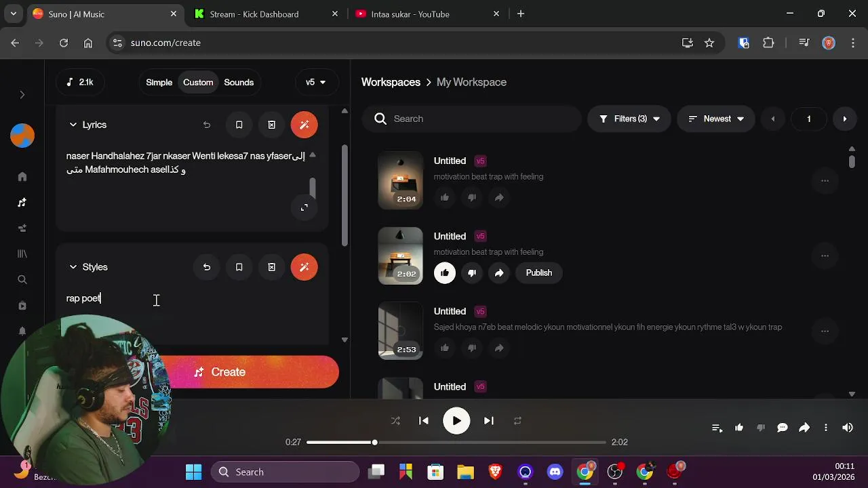Share the first Untitled song (2:04)

pyautogui.click(x=499, y=197)
